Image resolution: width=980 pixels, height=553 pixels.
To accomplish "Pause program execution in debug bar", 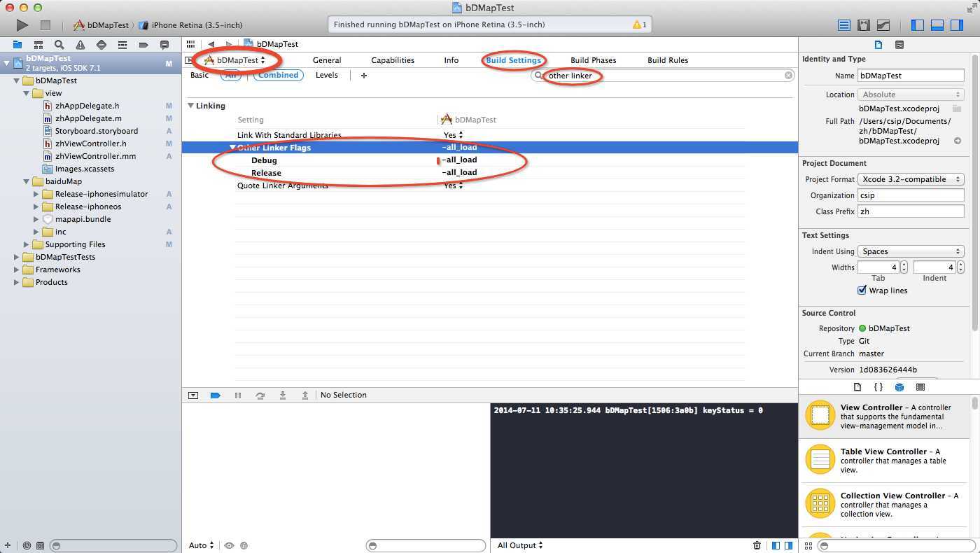I will [x=238, y=395].
